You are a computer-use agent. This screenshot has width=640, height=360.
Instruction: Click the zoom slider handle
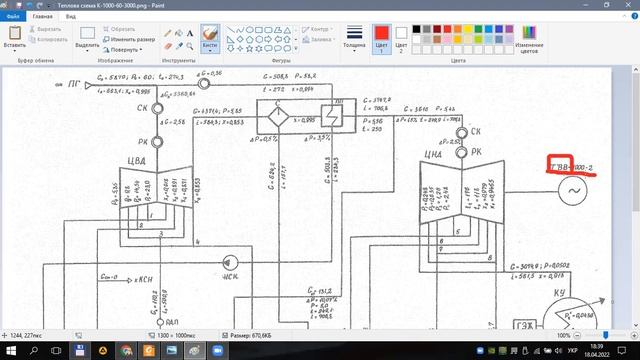click(606, 335)
